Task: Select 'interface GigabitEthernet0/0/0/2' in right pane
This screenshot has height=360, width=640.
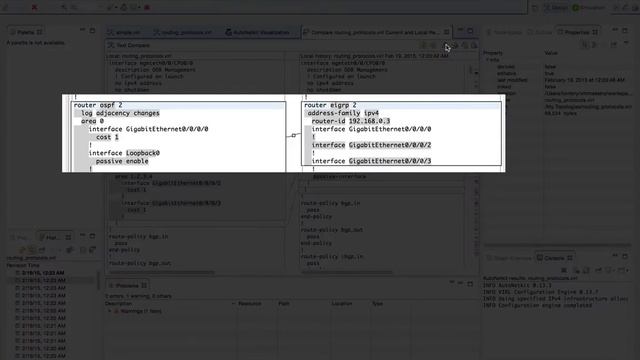Action: tap(371, 145)
